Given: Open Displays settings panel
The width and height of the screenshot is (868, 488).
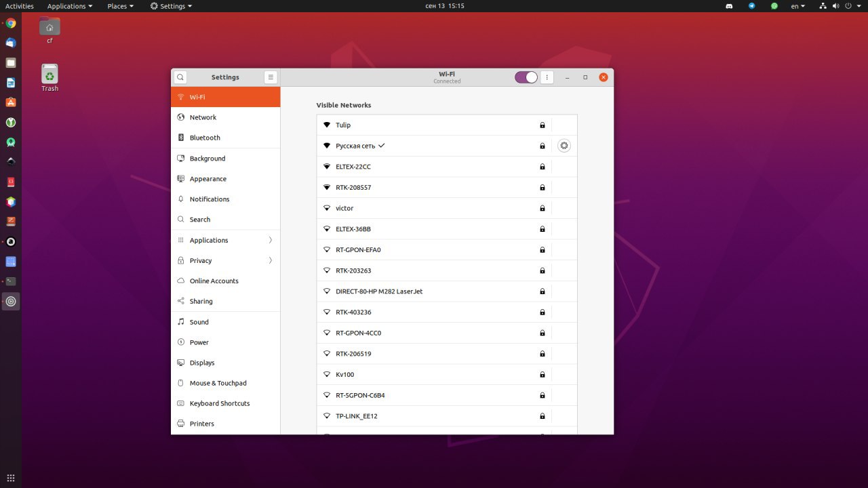Looking at the screenshot, I should point(225,363).
